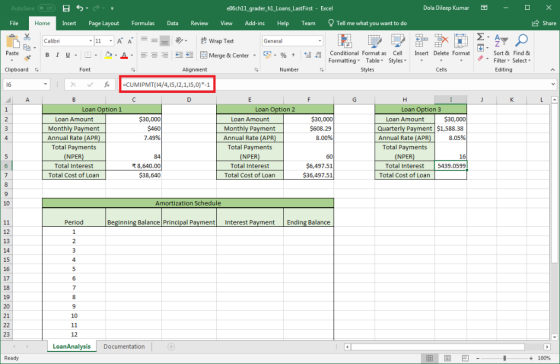Click the Format cells button
Image resolution: width=560 pixels, height=364 pixels.
[461, 48]
